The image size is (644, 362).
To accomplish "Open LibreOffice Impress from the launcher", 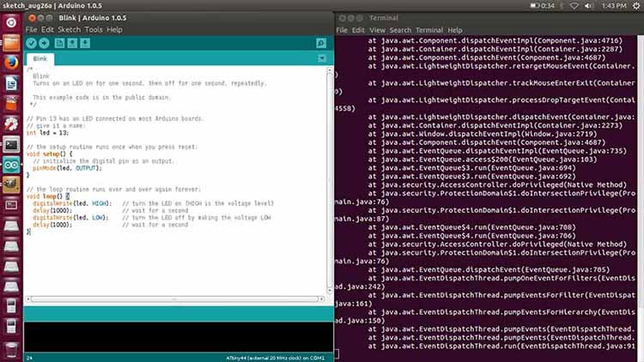I will tap(11, 104).
